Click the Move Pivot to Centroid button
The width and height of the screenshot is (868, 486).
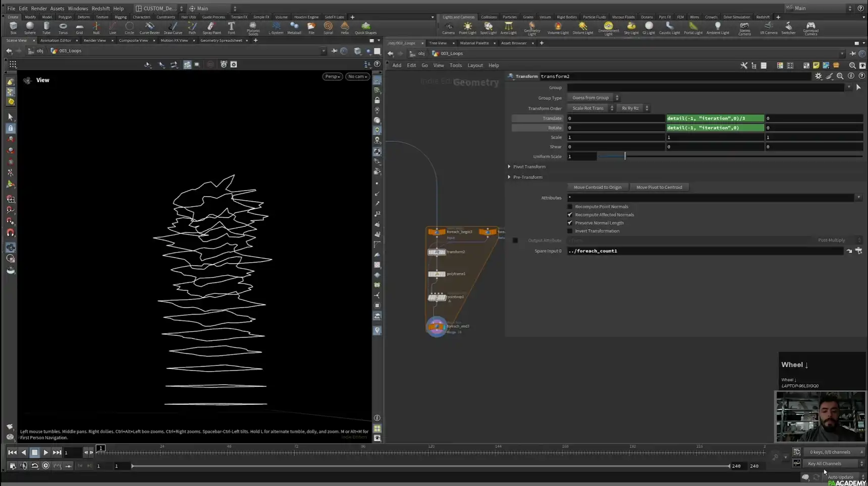(660, 187)
